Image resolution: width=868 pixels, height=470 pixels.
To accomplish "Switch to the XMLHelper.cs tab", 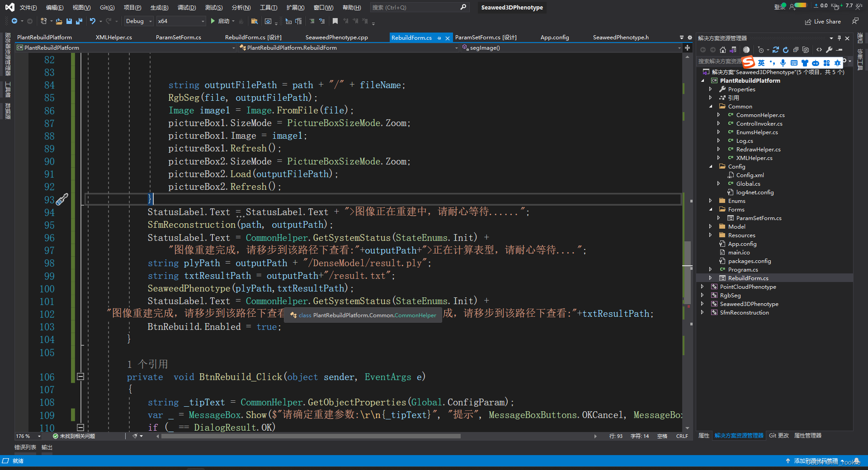I will 114,38.
